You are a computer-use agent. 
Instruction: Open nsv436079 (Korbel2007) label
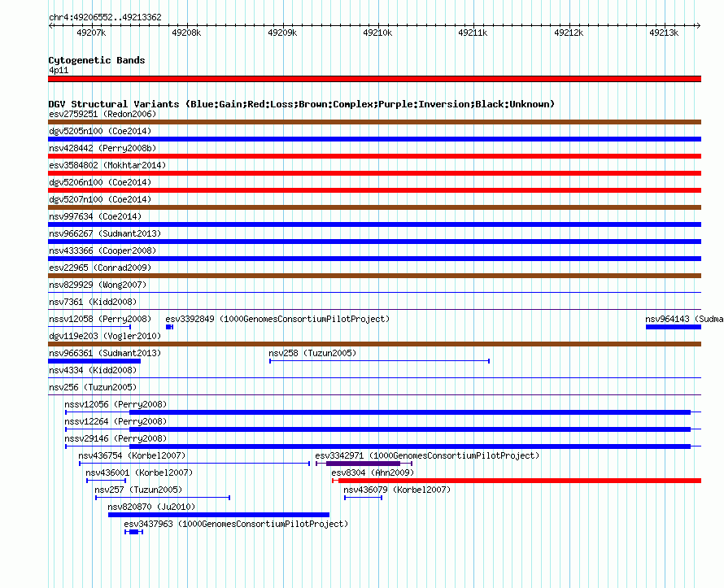click(397, 490)
